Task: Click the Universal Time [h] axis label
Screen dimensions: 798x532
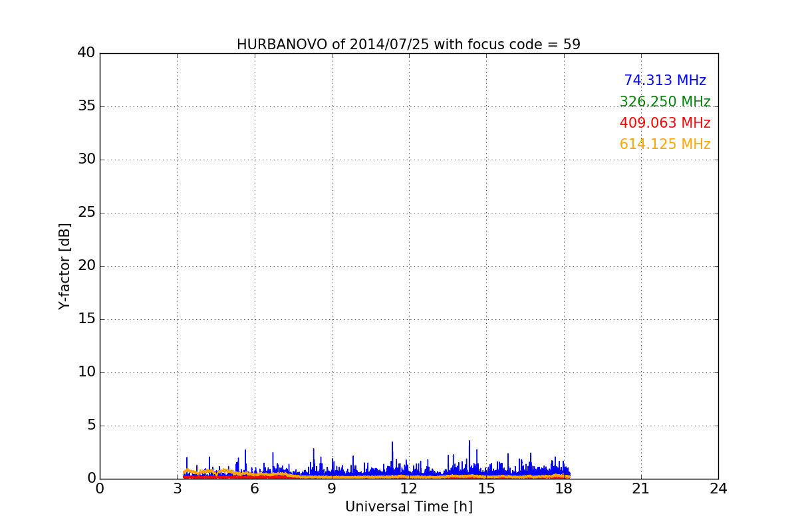Action: pos(409,507)
